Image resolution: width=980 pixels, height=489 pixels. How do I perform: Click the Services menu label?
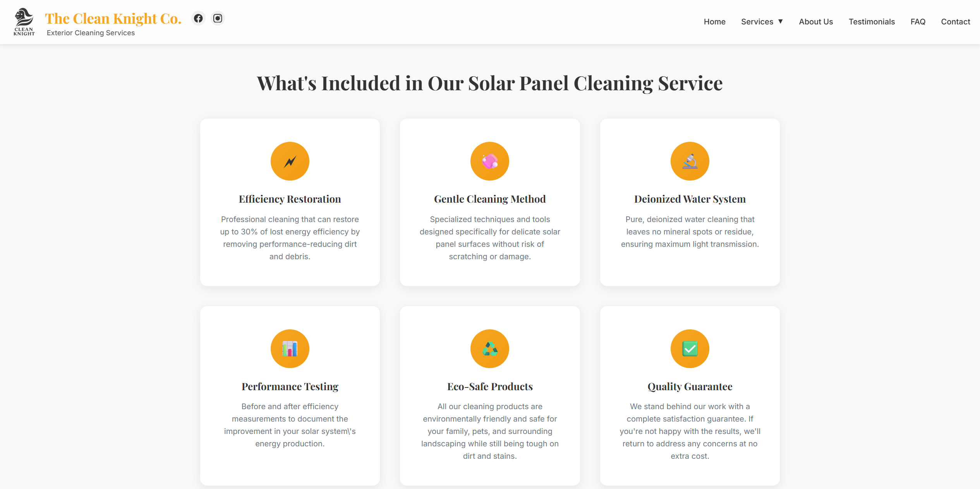click(x=757, y=22)
